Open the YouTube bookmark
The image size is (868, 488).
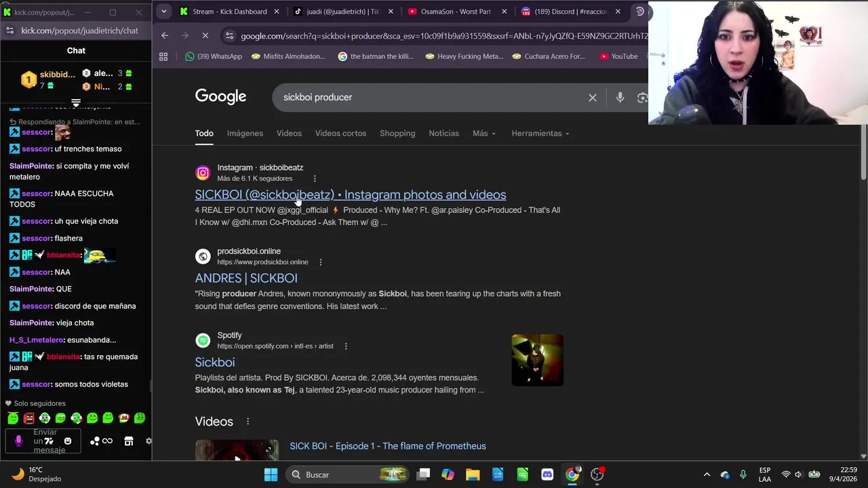click(x=618, y=56)
